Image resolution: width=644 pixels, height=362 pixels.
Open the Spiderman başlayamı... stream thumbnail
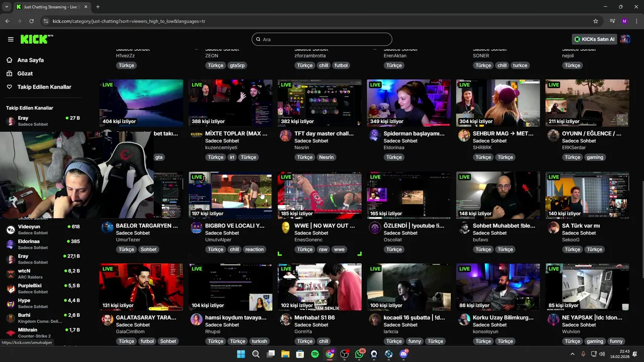(x=409, y=103)
